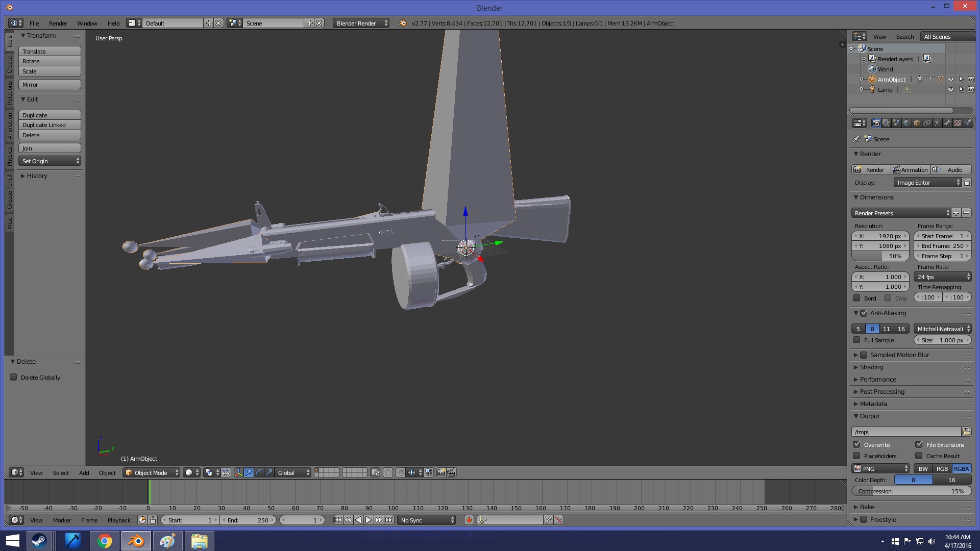Enable the Delete Globally checkbox

(x=14, y=377)
